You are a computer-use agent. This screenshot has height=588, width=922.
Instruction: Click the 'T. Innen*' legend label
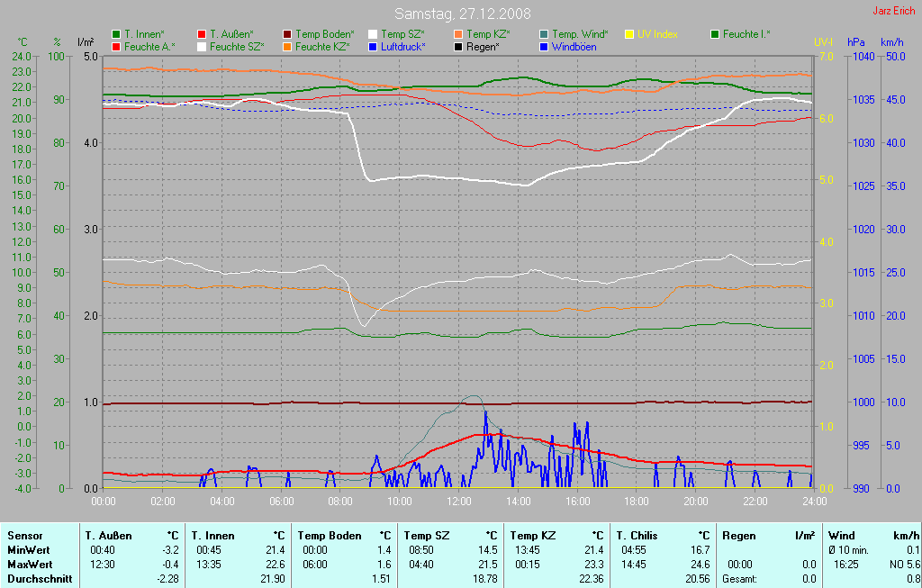point(144,35)
